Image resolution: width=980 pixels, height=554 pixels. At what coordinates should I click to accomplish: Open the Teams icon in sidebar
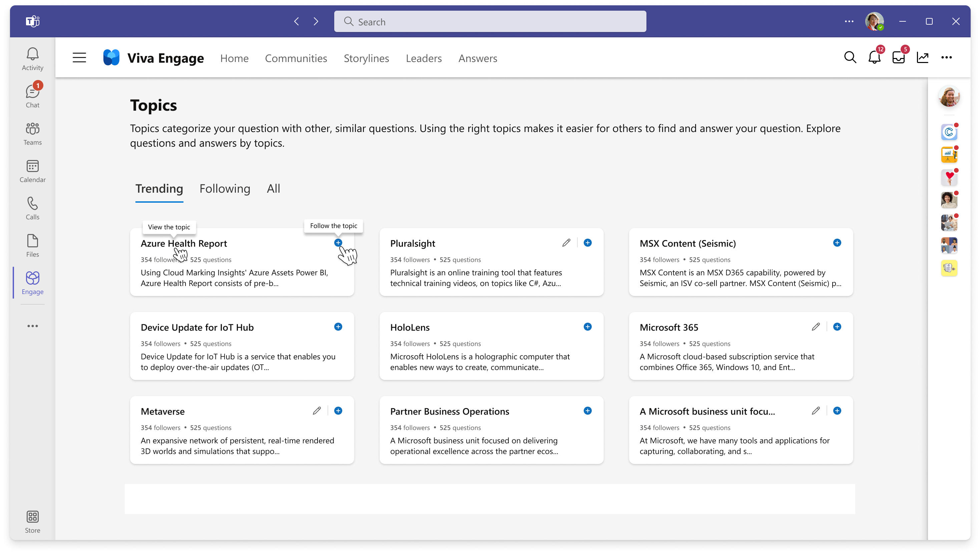[x=32, y=134]
